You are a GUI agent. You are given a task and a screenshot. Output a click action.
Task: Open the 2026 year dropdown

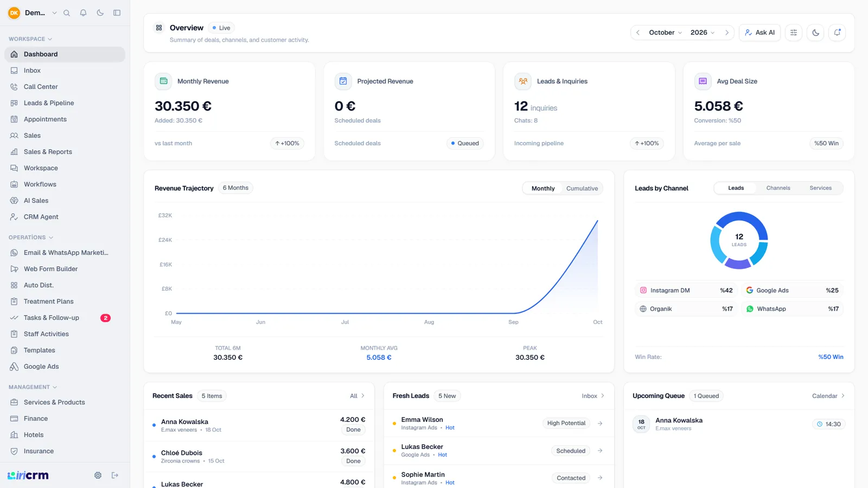point(702,33)
